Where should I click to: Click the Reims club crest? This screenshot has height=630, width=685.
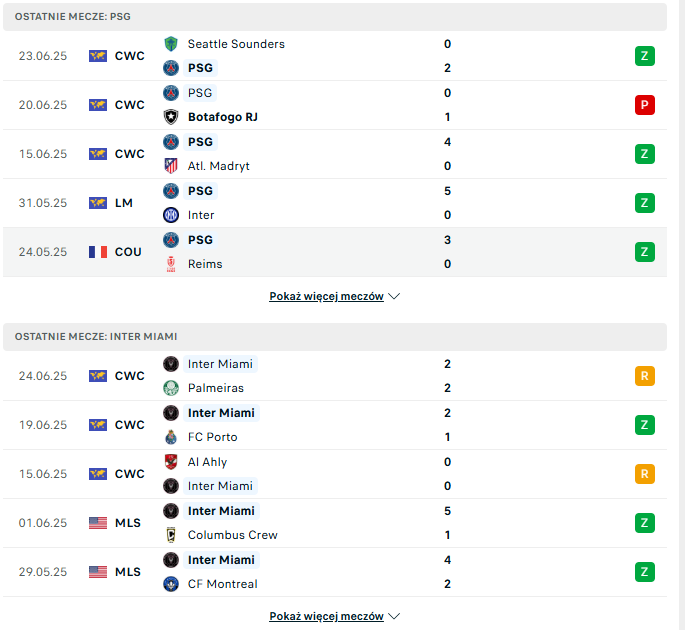click(171, 264)
